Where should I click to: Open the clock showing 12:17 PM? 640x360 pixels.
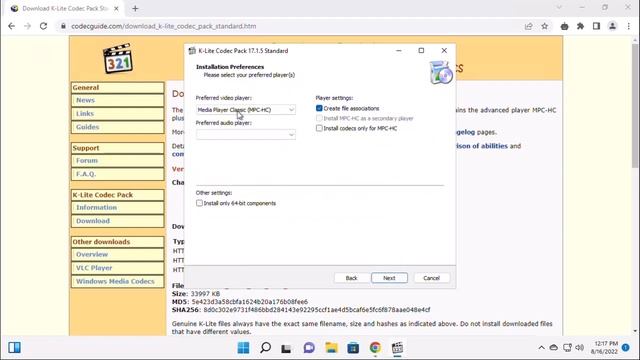click(604, 348)
